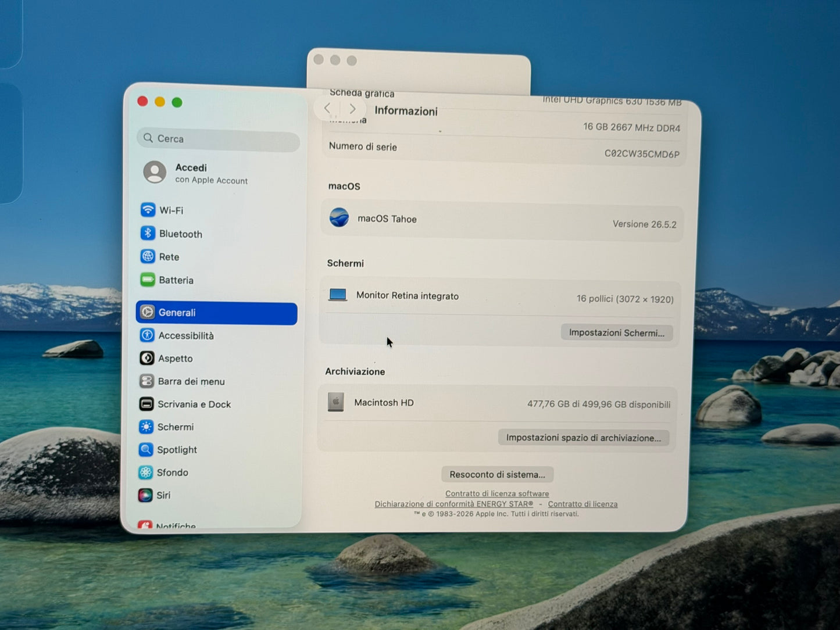The image size is (840, 630).
Task: Click the Schermi sidebar sun icon
Action: (x=146, y=427)
